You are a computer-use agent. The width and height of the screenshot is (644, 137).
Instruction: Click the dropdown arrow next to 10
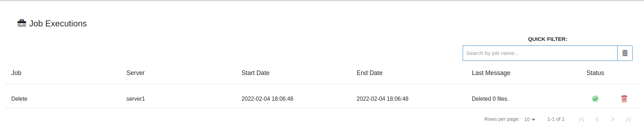[533, 120]
